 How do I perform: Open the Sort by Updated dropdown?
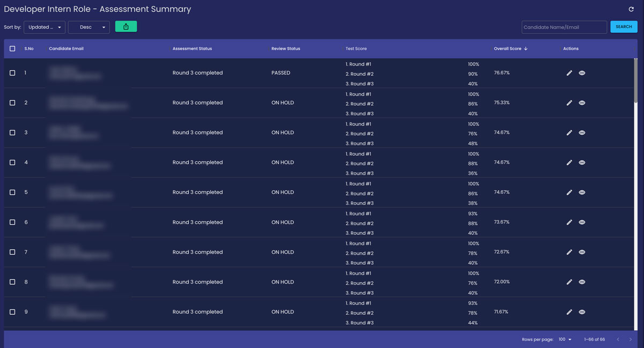point(45,27)
